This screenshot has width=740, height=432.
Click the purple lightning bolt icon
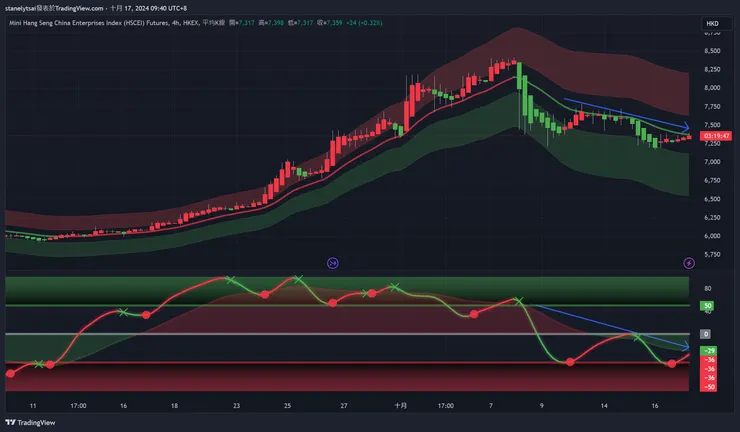(x=689, y=263)
